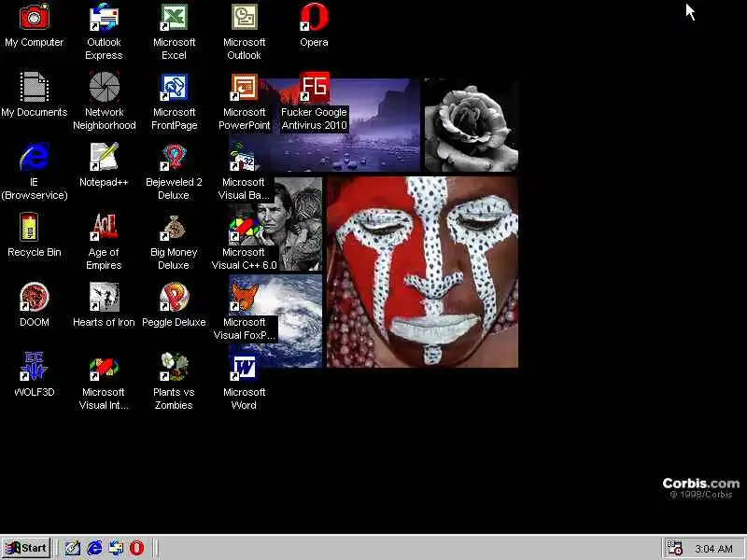Click the 3:04 AM taskbar clock
Screen dimensions: 747x560
coord(713,549)
